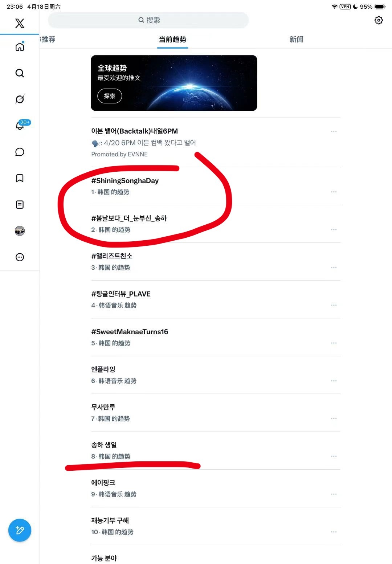
Task: Open the promoted EVNNE comeback post
Action: click(181, 142)
